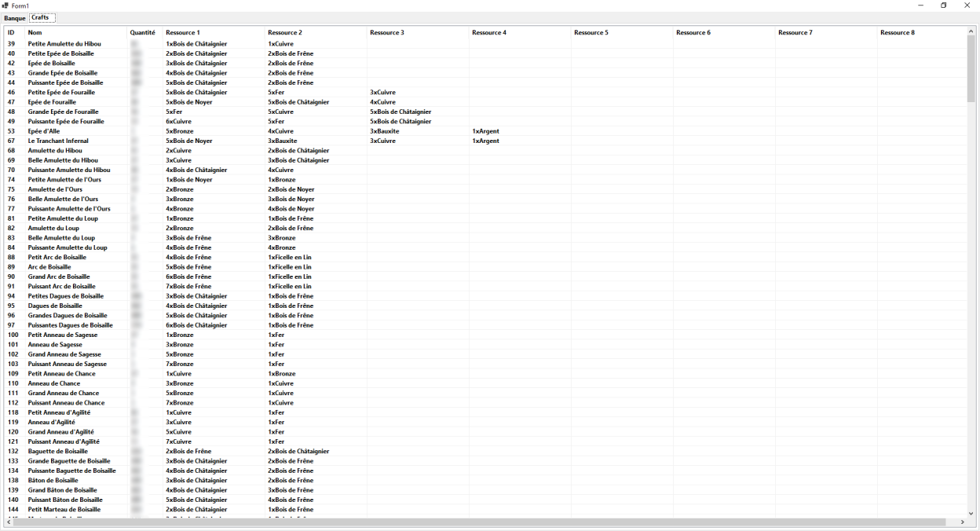
Task: Select row Puissante Epée de Fouraille
Action: [x=486, y=121]
